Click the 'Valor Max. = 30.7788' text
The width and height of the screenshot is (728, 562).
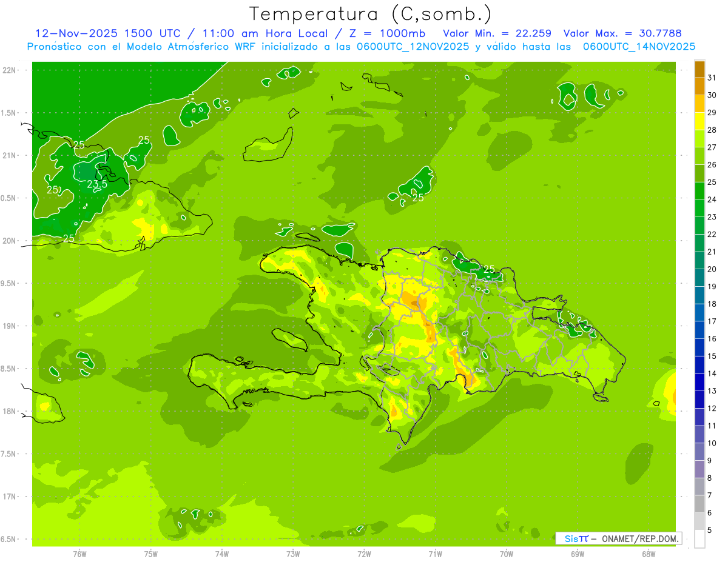coord(626,33)
